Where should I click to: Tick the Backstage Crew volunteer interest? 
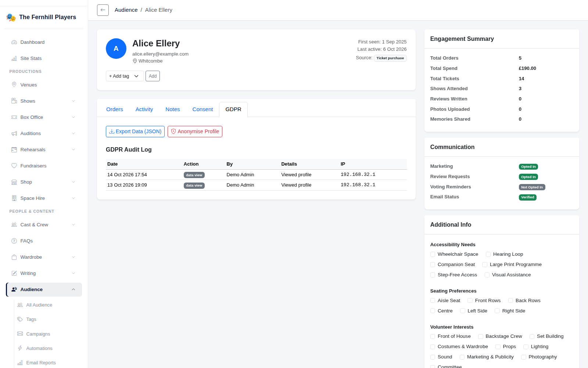[x=481, y=336]
